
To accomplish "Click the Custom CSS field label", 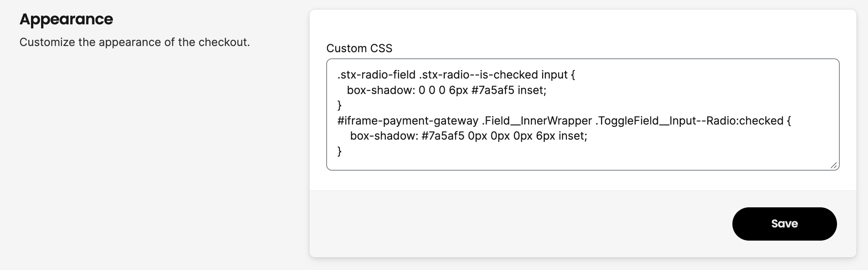I will [358, 48].
